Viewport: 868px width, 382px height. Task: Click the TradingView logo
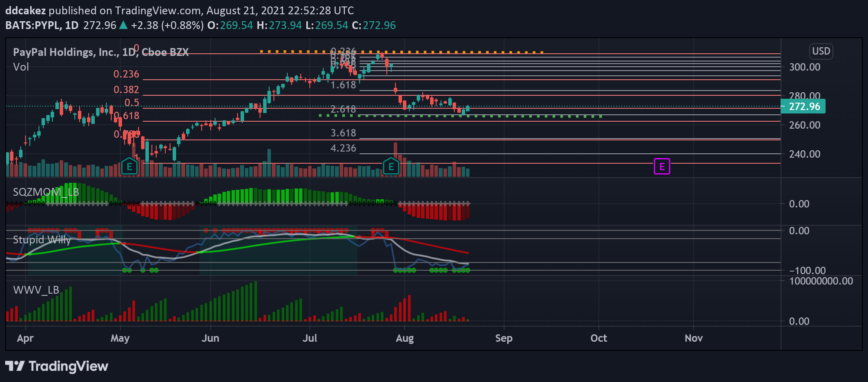click(x=57, y=366)
